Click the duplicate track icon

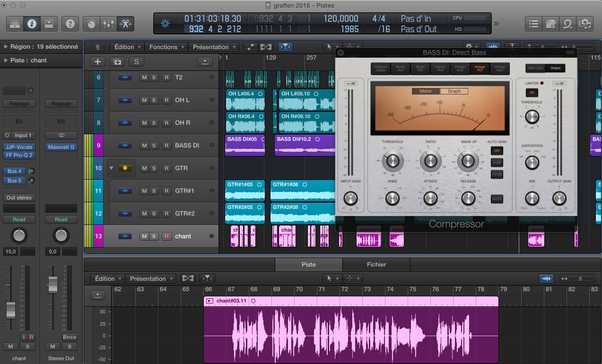click(117, 61)
